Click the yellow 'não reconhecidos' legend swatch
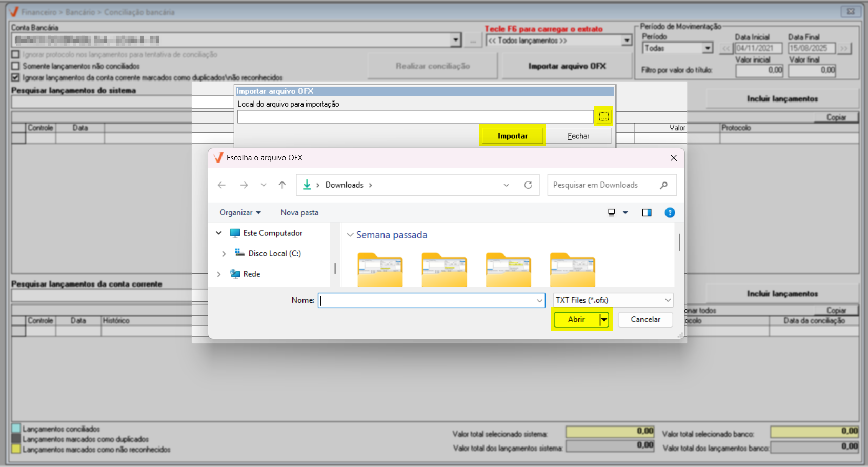The width and height of the screenshot is (868, 467). click(x=16, y=449)
